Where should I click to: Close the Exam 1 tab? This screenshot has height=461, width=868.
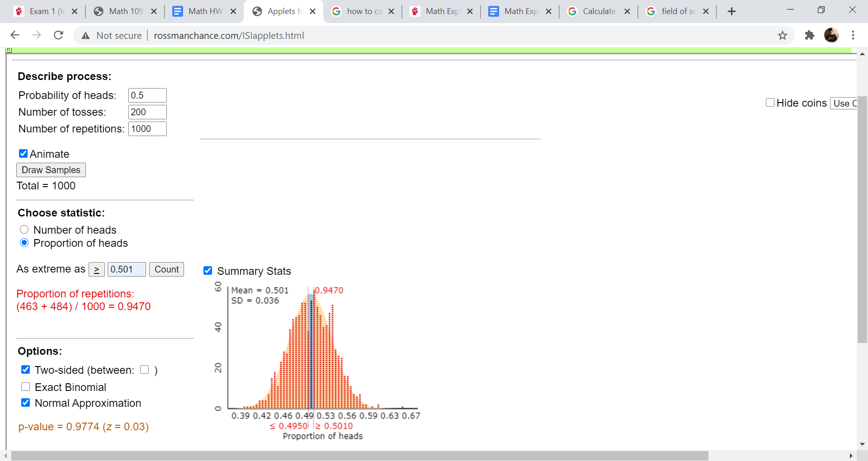click(75, 11)
